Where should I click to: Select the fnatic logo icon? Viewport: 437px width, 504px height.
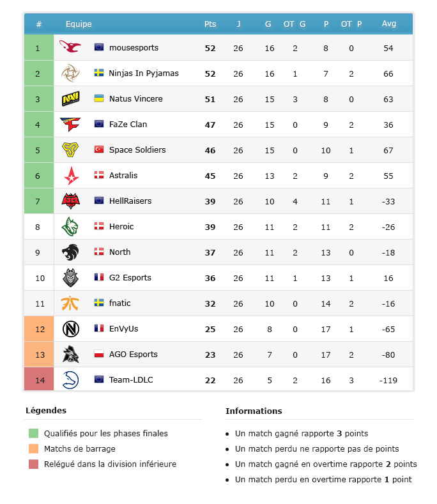point(70,303)
